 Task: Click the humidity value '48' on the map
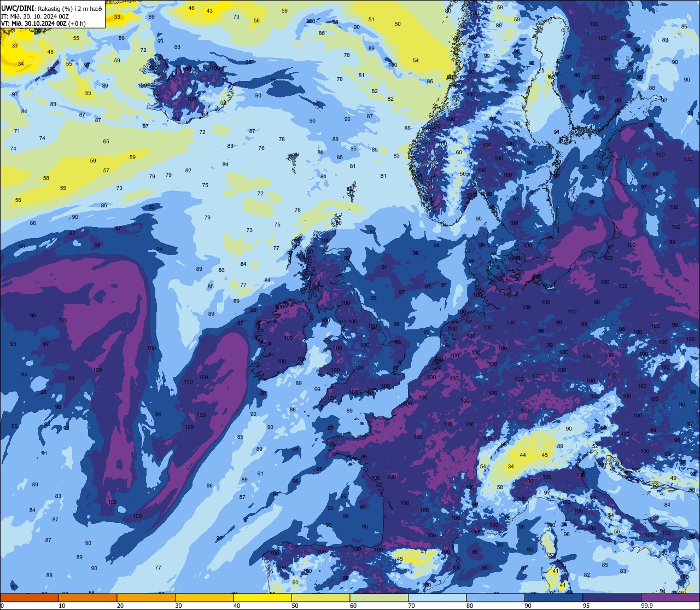pyautogui.click(x=50, y=52)
